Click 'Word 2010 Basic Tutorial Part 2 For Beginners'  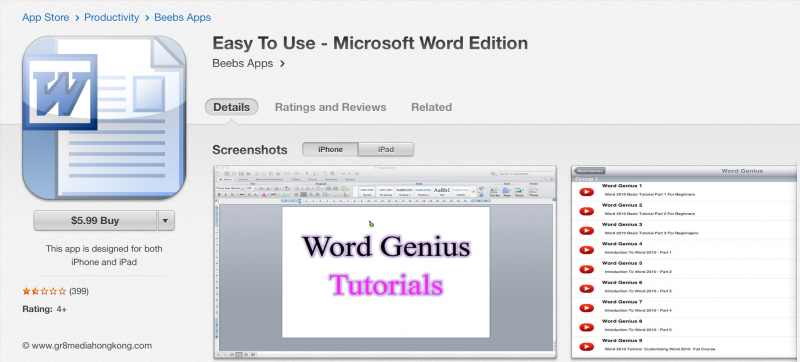(649, 214)
